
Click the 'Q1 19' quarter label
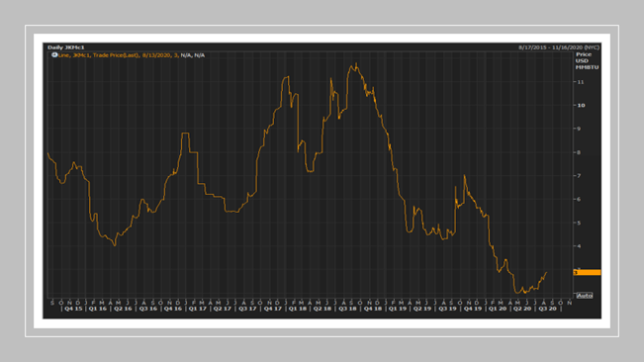pyautogui.click(x=397, y=309)
